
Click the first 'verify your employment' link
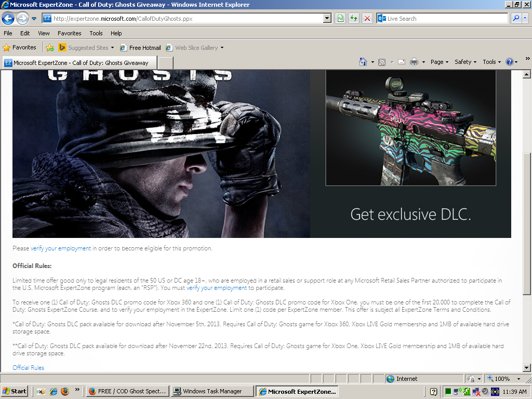pos(60,248)
